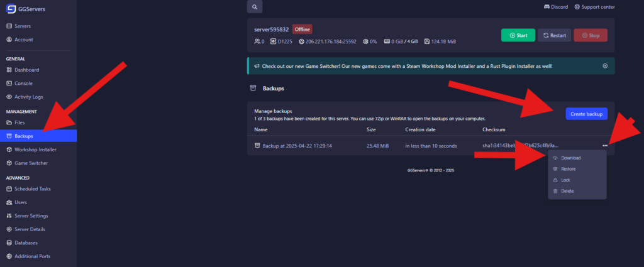Open the Discord link

pyautogui.click(x=556, y=7)
